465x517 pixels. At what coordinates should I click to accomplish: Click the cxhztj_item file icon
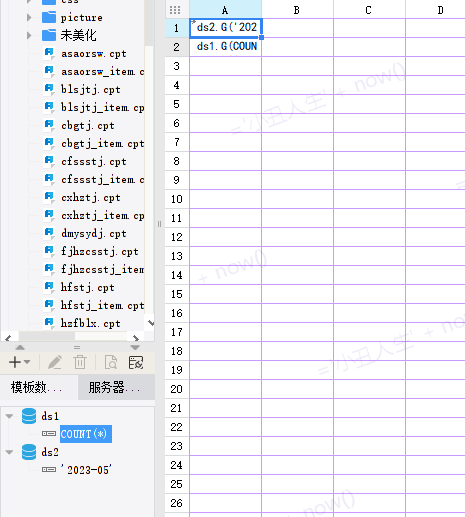pos(49,215)
